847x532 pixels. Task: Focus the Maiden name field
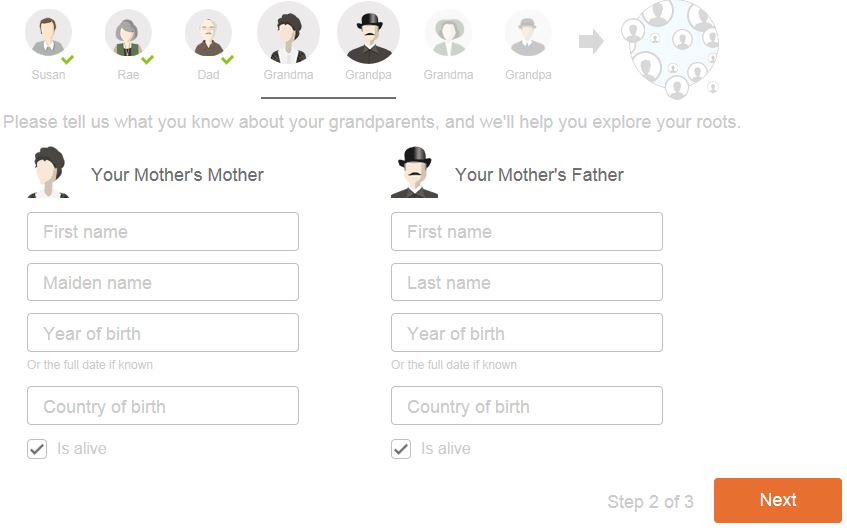pyautogui.click(x=163, y=283)
